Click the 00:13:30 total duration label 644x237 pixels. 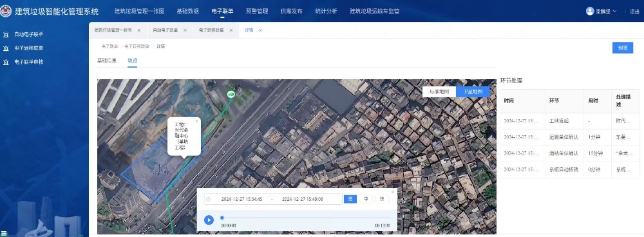pyautogui.click(x=383, y=226)
